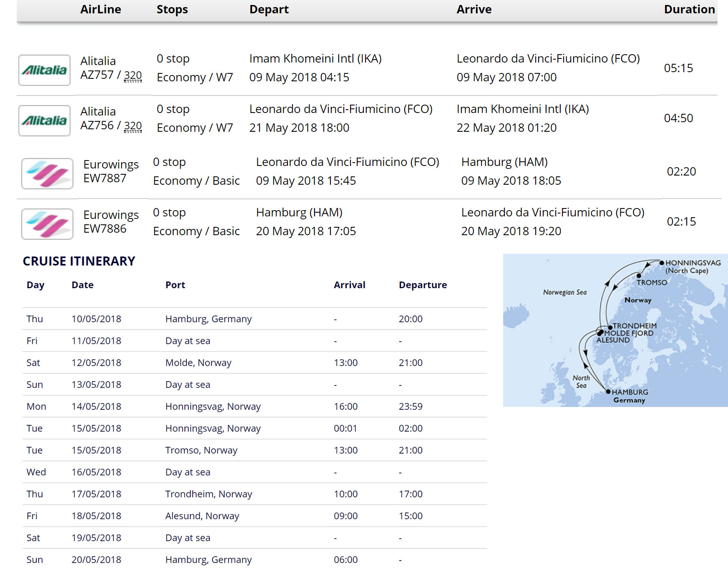Click the Alitalia logo for flight AZ757
This screenshot has height=575, width=728.
[44, 70]
